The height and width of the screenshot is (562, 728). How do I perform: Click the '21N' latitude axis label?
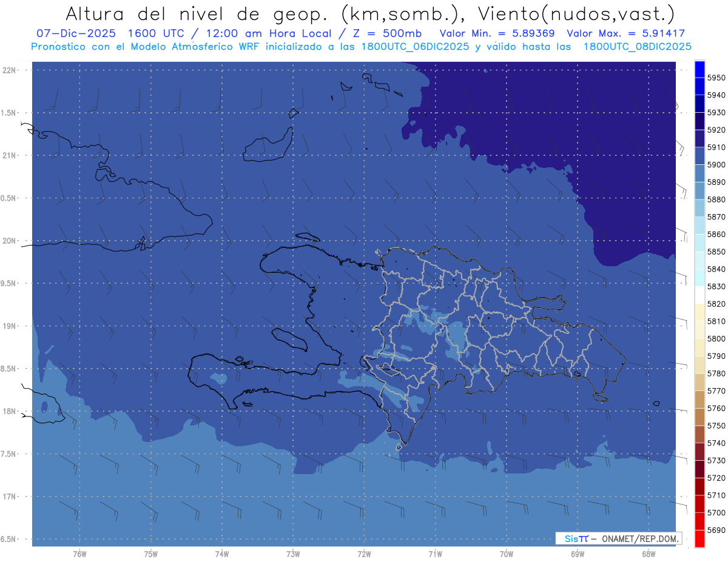9,156
